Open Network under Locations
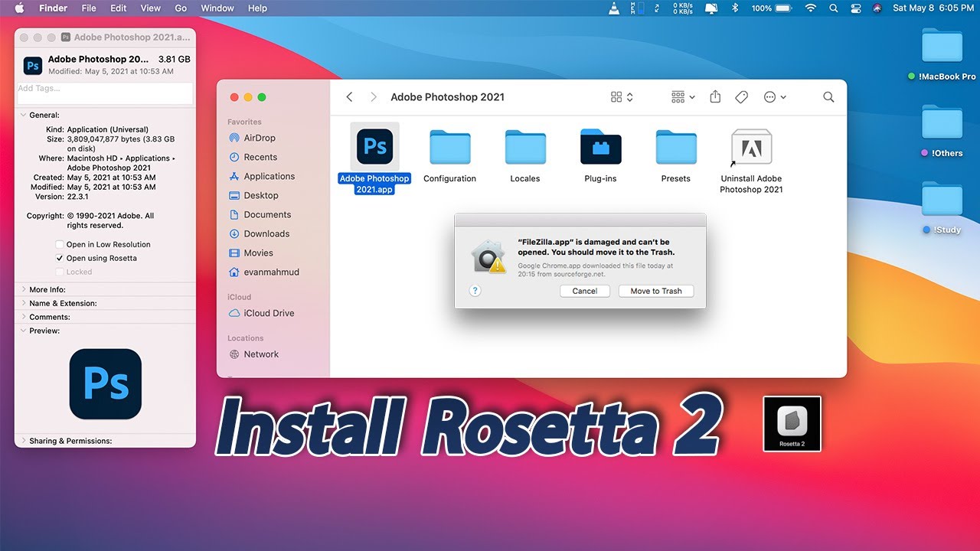Viewport: 980px width, 551px height. (x=262, y=354)
